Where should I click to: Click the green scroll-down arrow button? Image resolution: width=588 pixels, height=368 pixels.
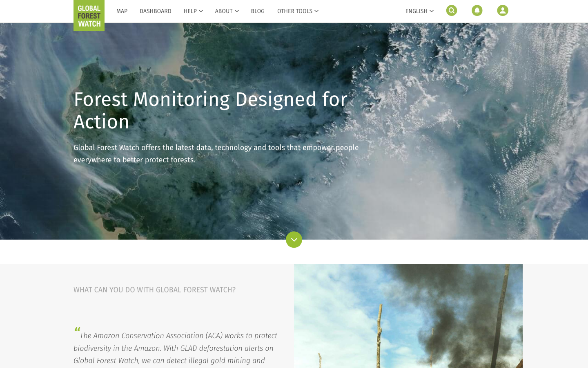click(x=294, y=240)
